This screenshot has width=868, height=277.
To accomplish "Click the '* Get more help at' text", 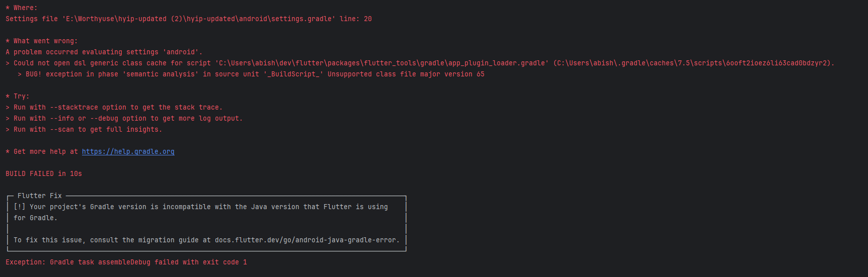I will point(42,151).
